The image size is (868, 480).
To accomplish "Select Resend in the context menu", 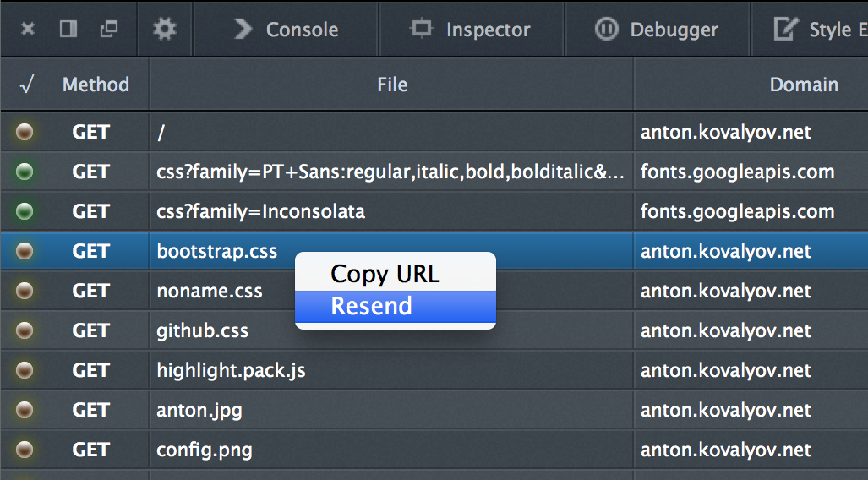I will click(x=371, y=306).
